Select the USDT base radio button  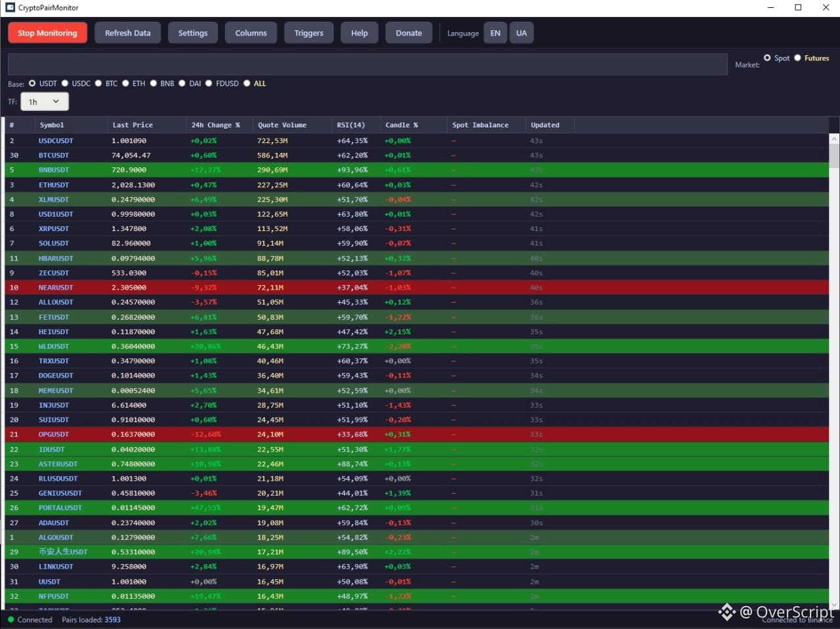[x=31, y=83]
